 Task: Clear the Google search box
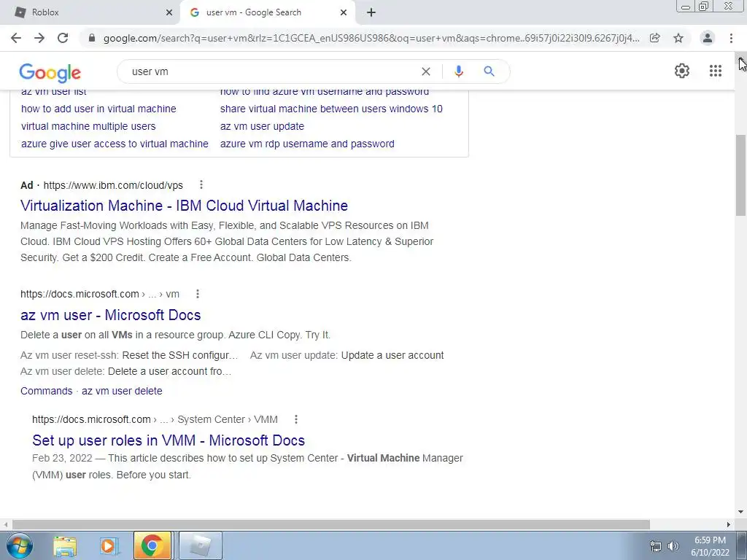pos(426,71)
